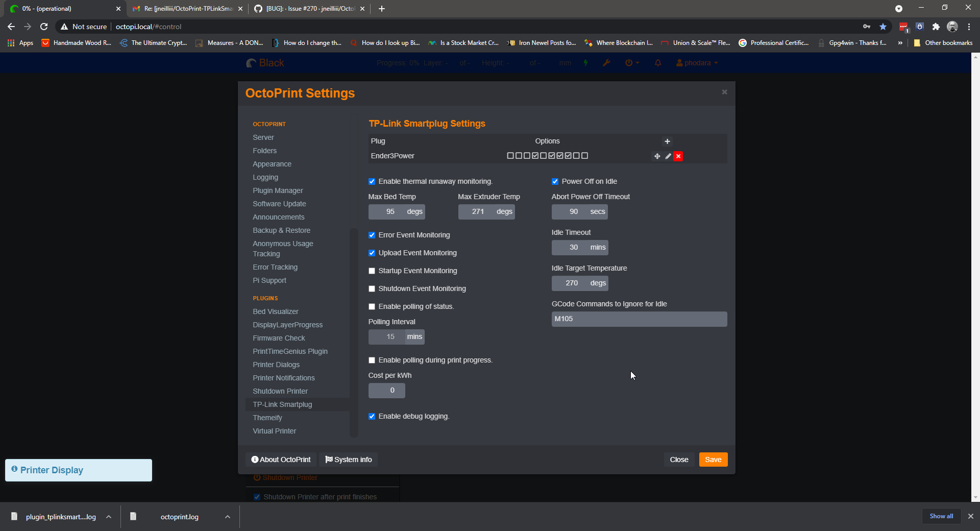Switch to Bed Visualizer plugin settings
Screen dimensions: 980x531
(276, 311)
